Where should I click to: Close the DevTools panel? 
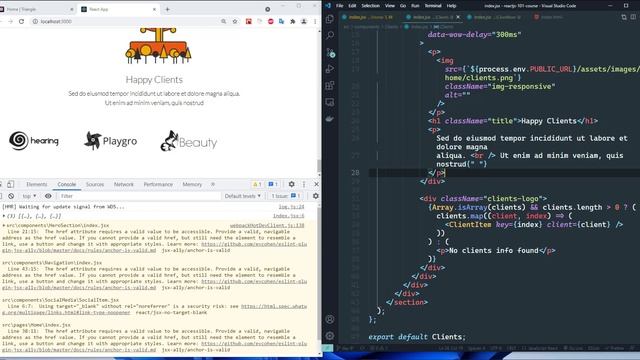pos(316,184)
